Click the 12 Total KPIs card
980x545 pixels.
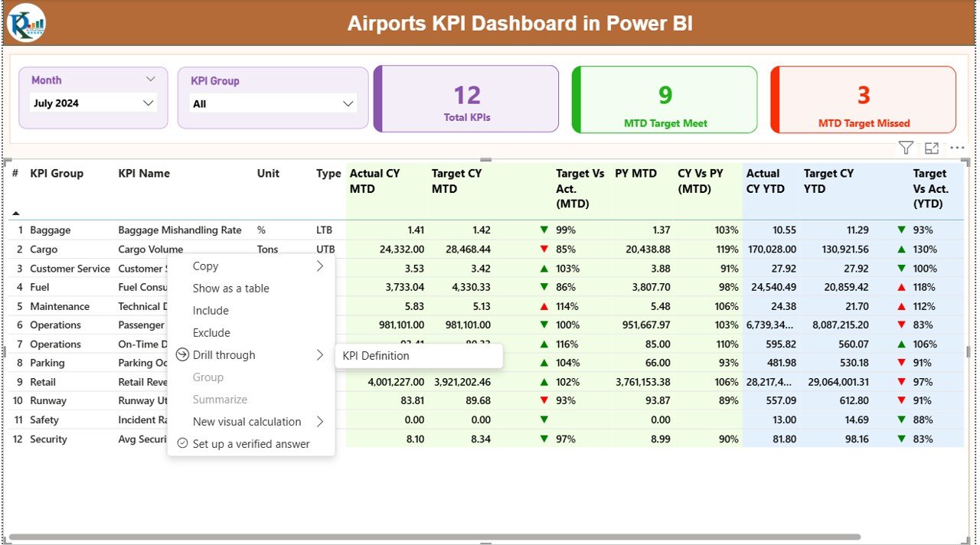[465, 100]
